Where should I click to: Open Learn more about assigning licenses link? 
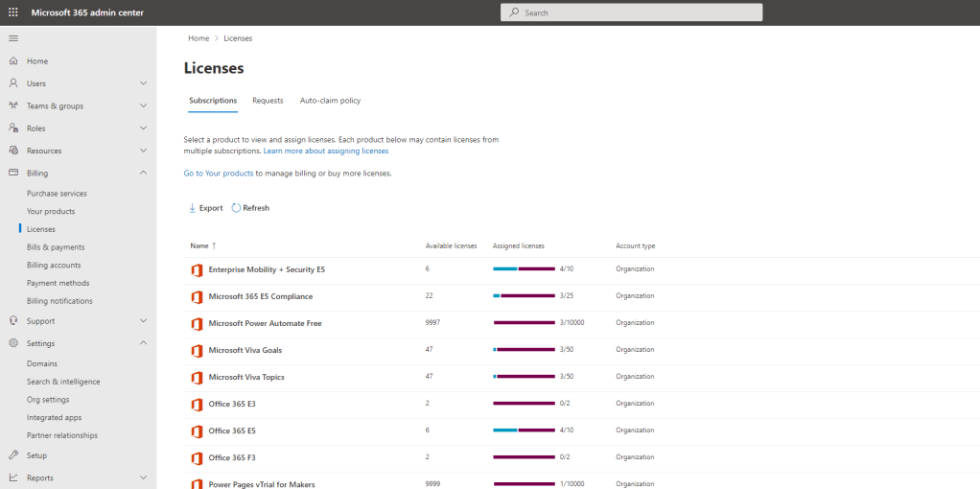tap(326, 151)
